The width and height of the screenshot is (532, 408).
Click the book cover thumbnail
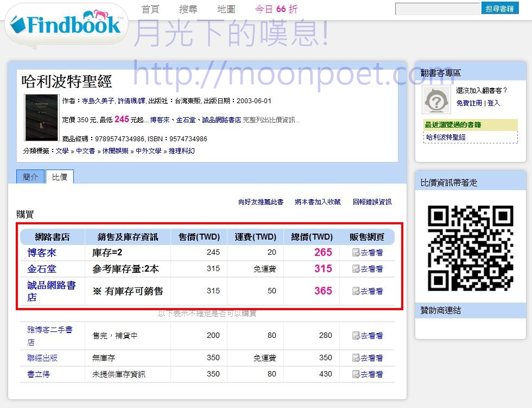coord(41,117)
